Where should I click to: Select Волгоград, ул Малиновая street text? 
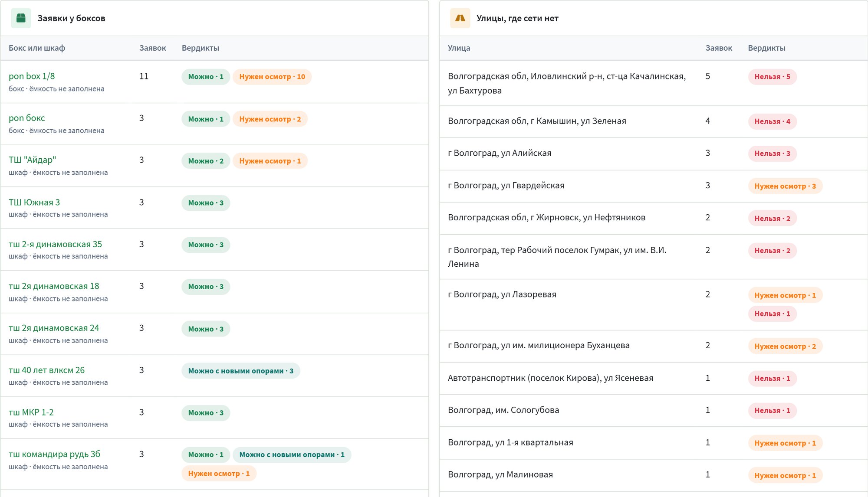[500, 474]
